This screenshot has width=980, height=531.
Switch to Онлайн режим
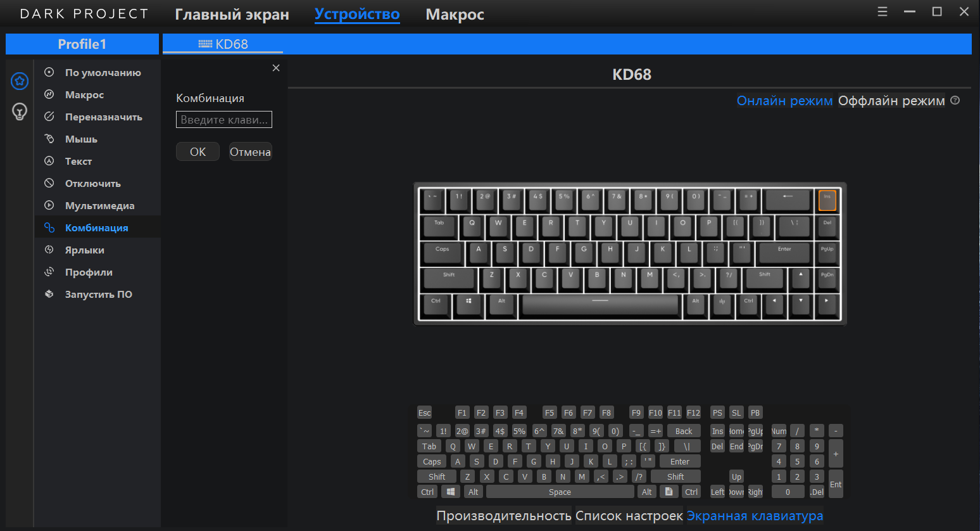(x=784, y=101)
